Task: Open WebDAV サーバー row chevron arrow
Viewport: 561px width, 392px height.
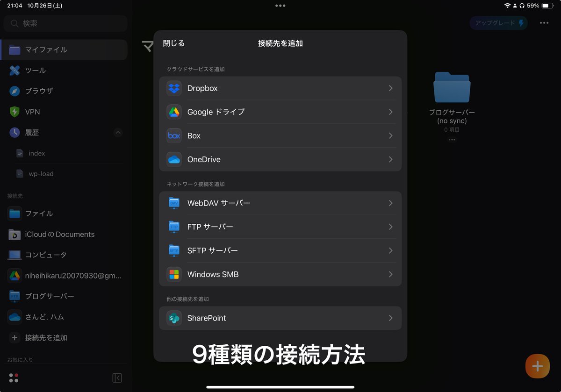Action: click(x=391, y=203)
